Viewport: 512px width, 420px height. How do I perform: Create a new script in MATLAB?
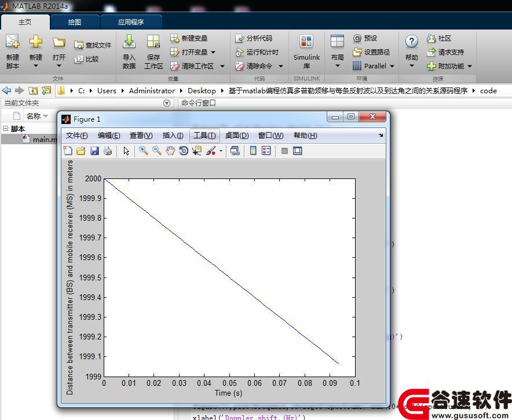pyautogui.click(x=12, y=52)
